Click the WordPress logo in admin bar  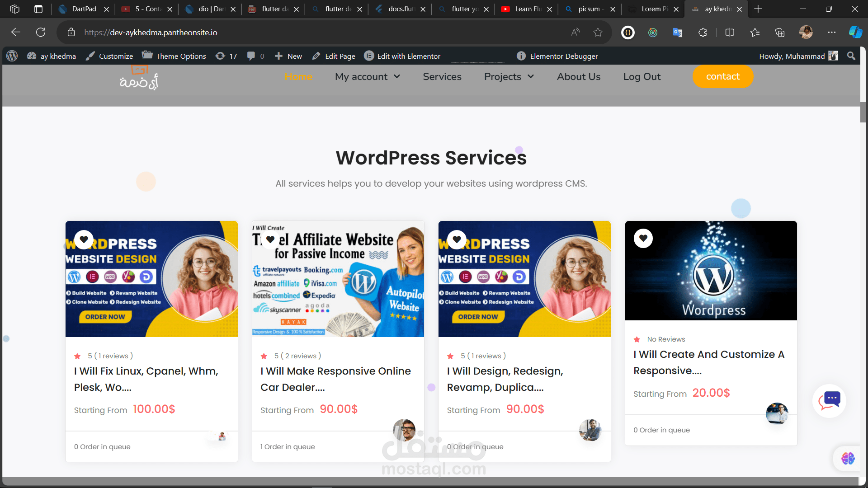click(x=12, y=56)
